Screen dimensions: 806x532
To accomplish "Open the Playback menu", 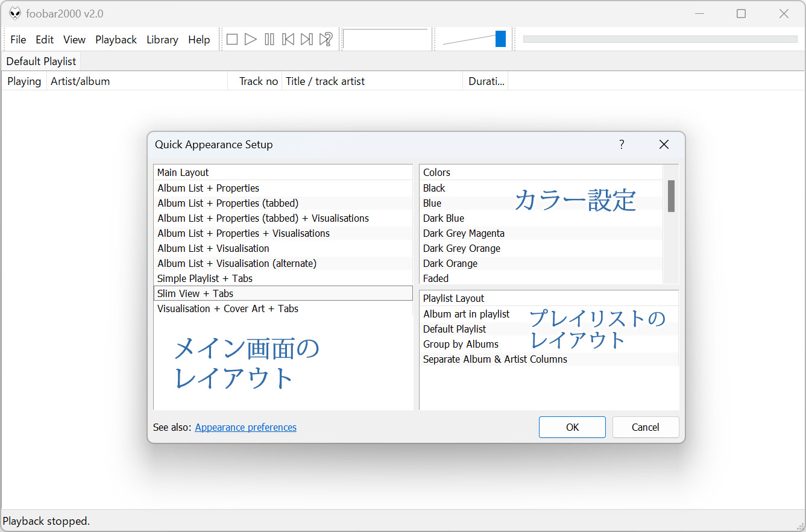I will point(116,40).
